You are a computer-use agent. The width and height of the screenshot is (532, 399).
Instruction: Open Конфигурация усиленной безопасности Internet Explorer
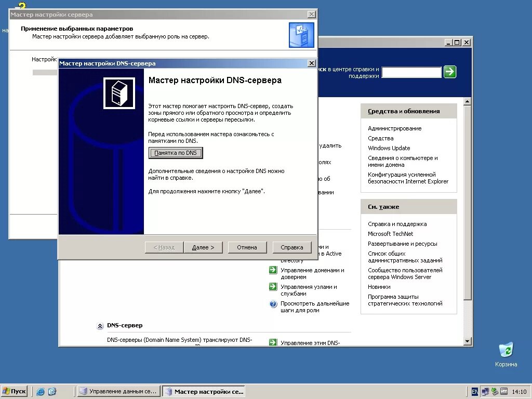click(x=408, y=178)
